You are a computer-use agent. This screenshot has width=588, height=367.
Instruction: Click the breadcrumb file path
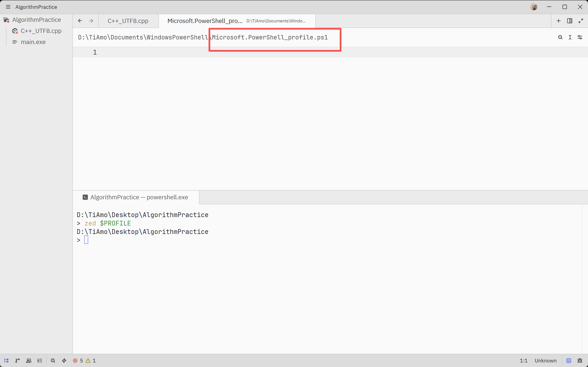coord(203,37)
